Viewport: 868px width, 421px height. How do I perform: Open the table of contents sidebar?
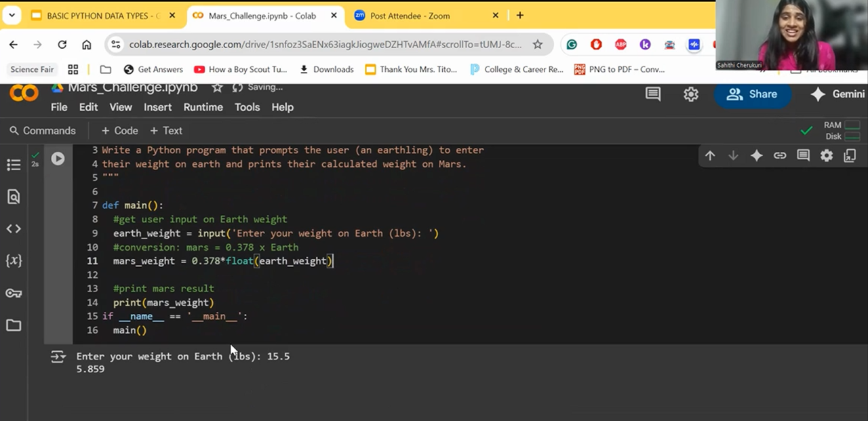point(14,165)
